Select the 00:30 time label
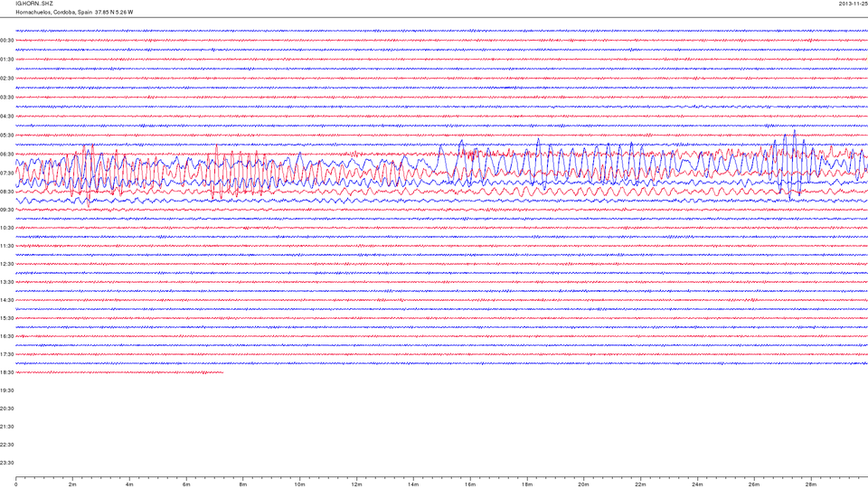868x488 pixels. [7, 41]
